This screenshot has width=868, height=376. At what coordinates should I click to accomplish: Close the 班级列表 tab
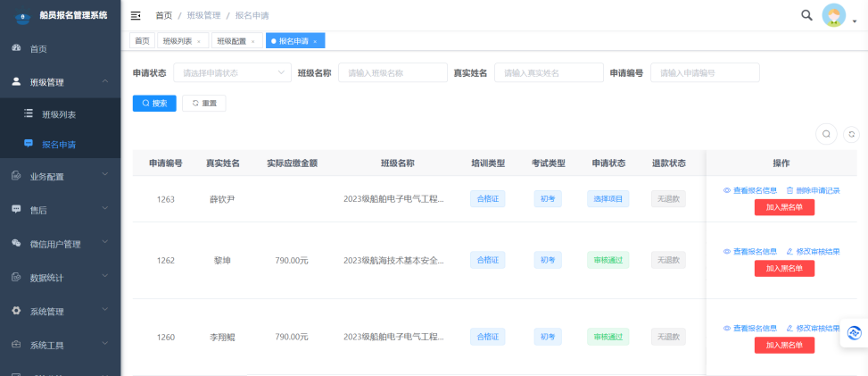point(198,41)
